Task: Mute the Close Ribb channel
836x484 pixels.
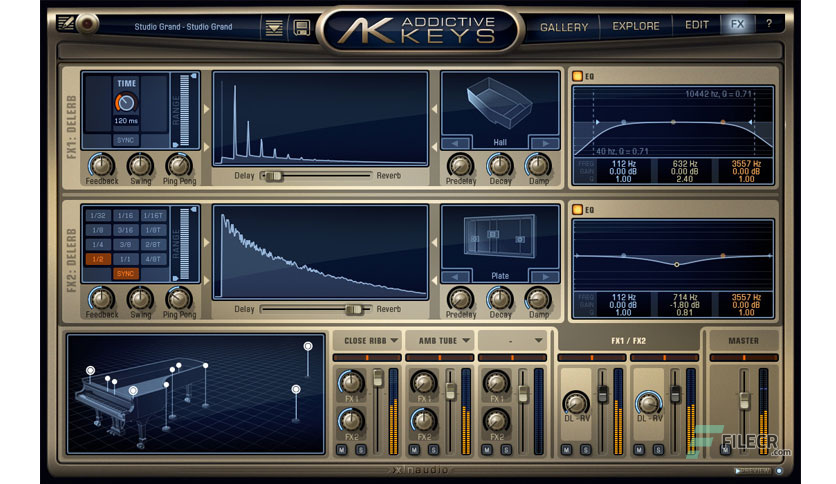Action: pos(342,450)
